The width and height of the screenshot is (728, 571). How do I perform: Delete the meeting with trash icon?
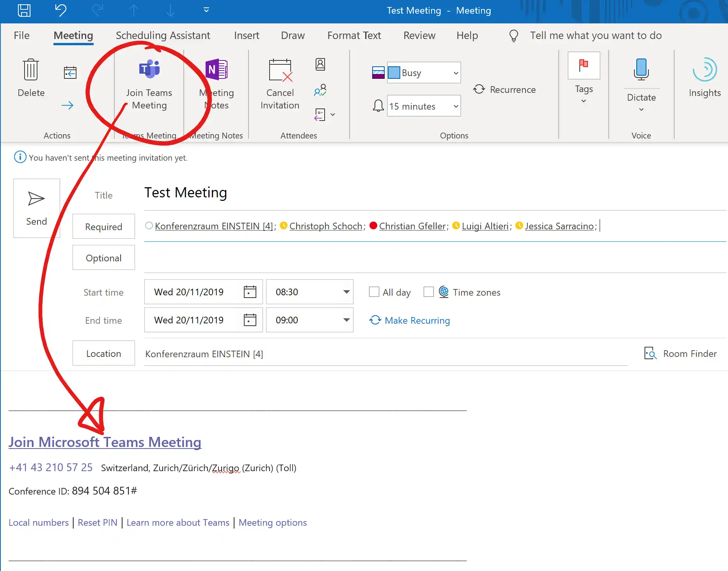(31, 69)
